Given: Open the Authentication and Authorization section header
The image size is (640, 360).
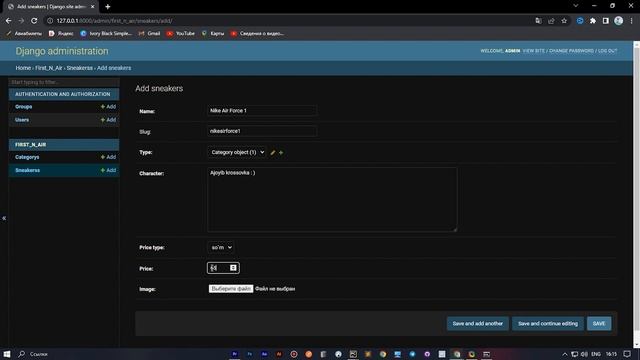Looking at the screenshot, I should [x=63, y=94].
